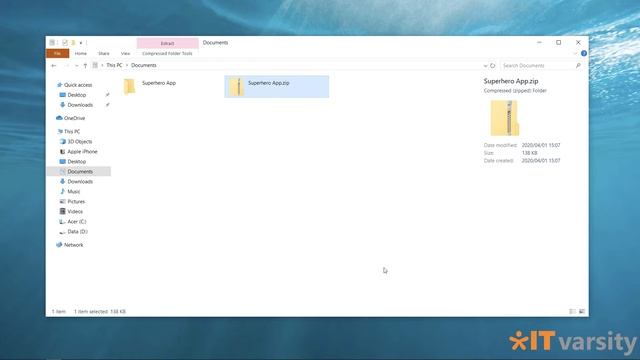Click the Date created value in details pane

pyautogui.click(x=541, y=161)
